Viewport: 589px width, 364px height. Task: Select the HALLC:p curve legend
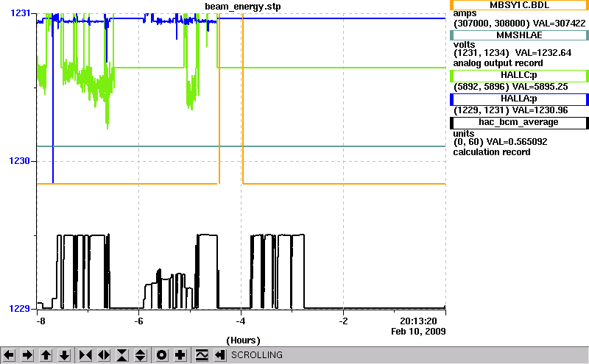point(520,76)
